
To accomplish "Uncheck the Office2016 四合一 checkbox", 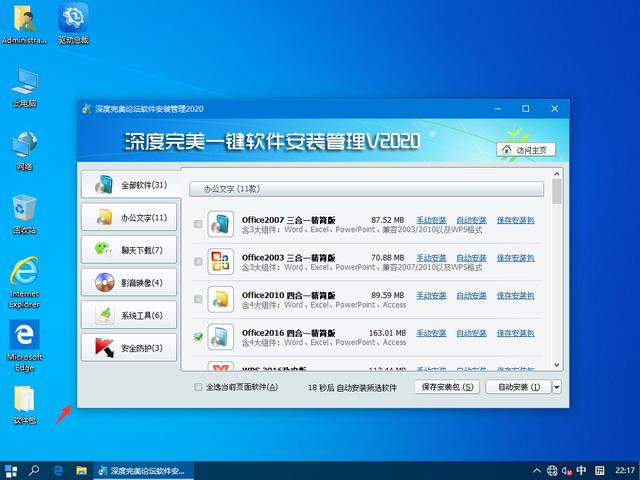I will [x=198, y=337].
